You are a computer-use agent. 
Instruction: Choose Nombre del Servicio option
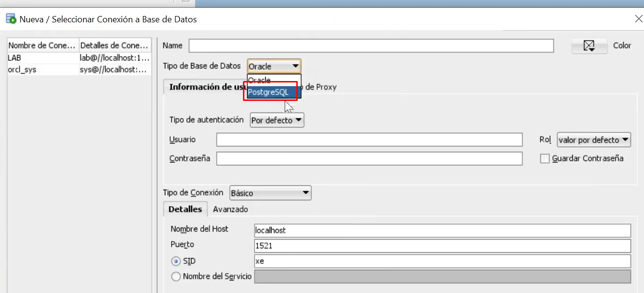pos(176,277)
